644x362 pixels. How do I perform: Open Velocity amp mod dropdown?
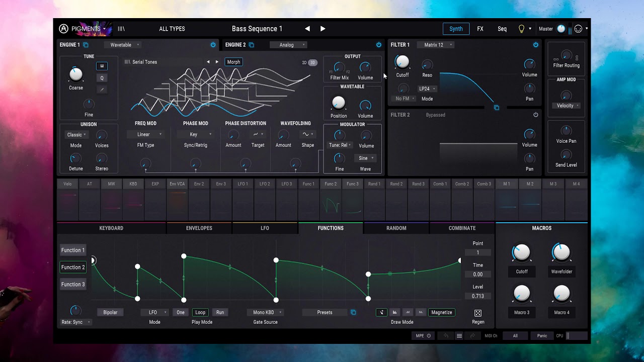click(567, 106)
